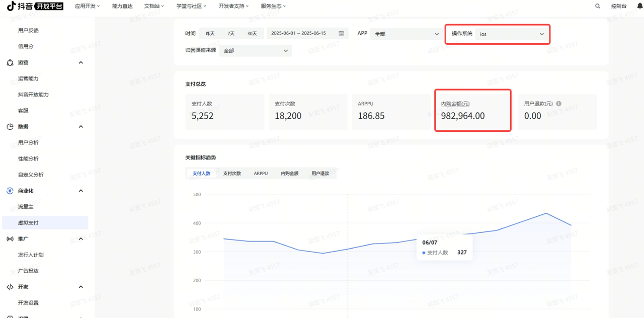The width and height of the screenshot is (644, 318).
Task: Click the date range field 2025-06-01 ~ 2025-06-15
Action: 301,34
